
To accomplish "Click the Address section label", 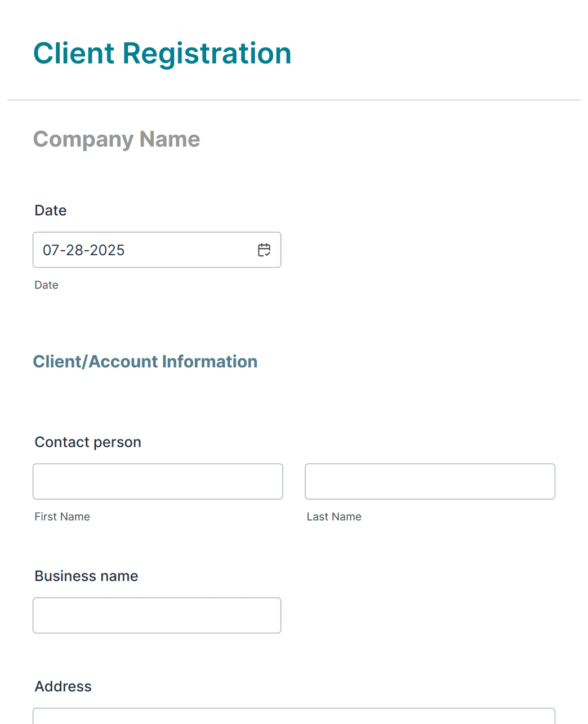I will 63,686.
